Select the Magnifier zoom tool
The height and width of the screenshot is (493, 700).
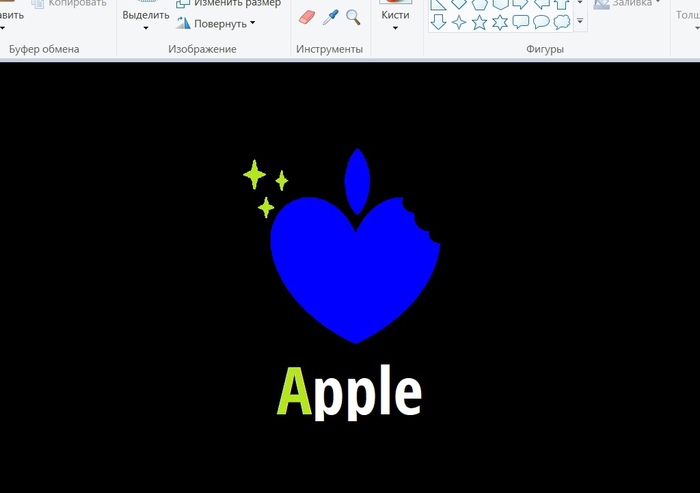click(x=352, y=18)
